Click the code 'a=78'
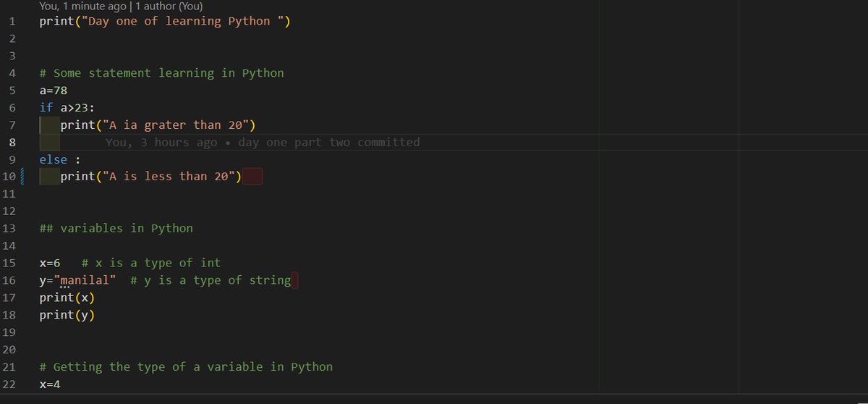This screenshot has width=868, height=404. tap(54, 91)
